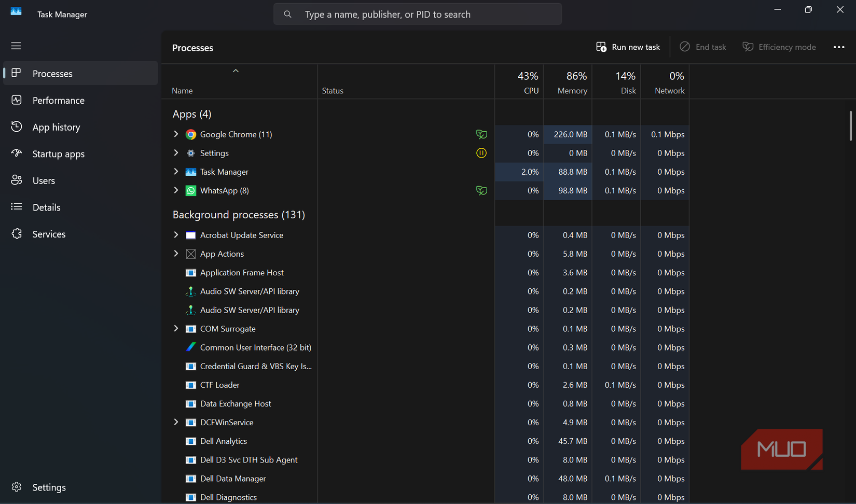The image size is (856, 504).
Task: Click the Efficiency mode button
Action: 779,47
